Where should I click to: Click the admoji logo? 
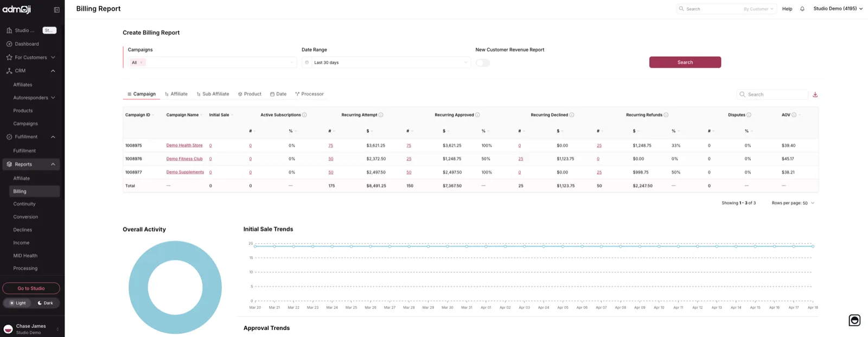[x=17, y=9]
